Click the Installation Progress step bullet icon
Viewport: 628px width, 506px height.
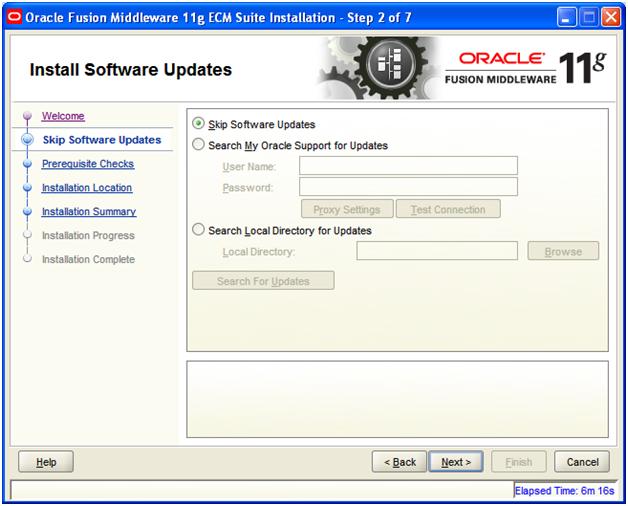point(27,234)
